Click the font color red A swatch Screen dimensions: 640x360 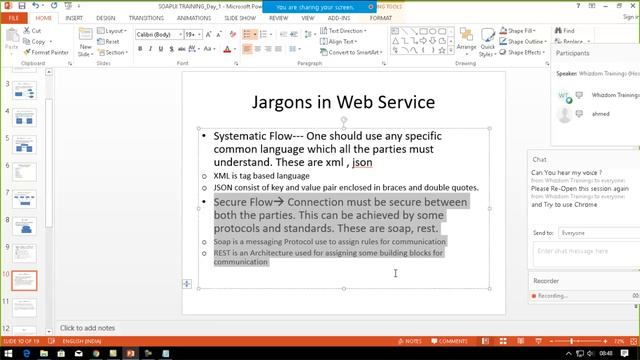point(227,49)
